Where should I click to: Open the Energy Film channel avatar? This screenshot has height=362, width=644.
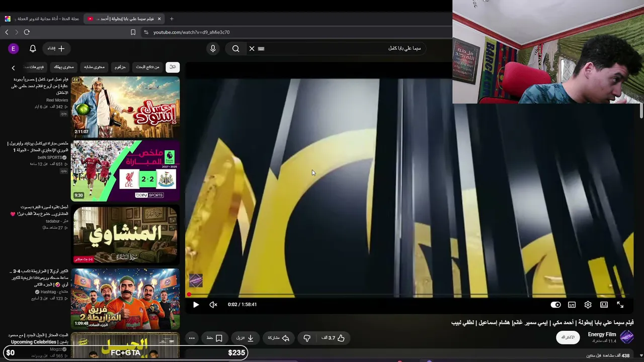tap(627, 337)
